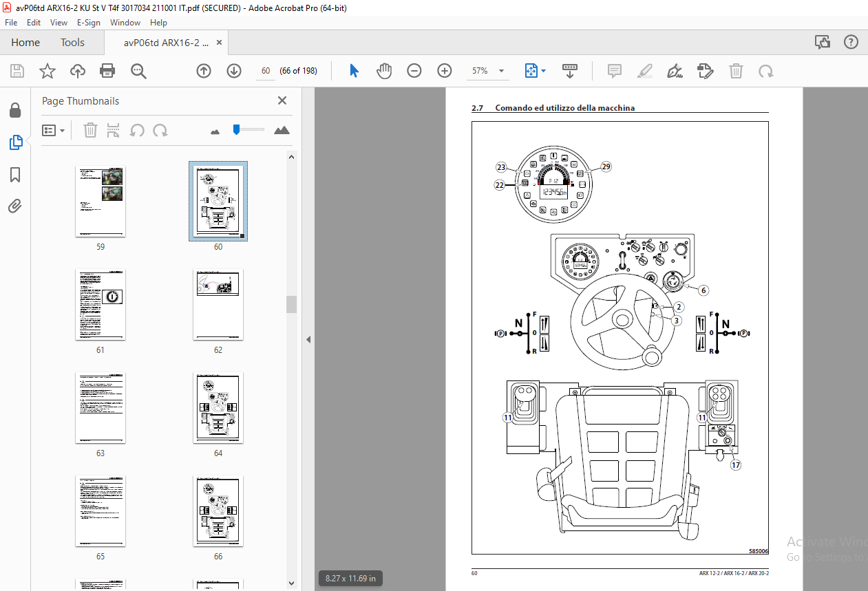This screenshot has width=868, height=591.
Task: Click the page break icon in thumbnails panel
Action: tap(114, 130)
